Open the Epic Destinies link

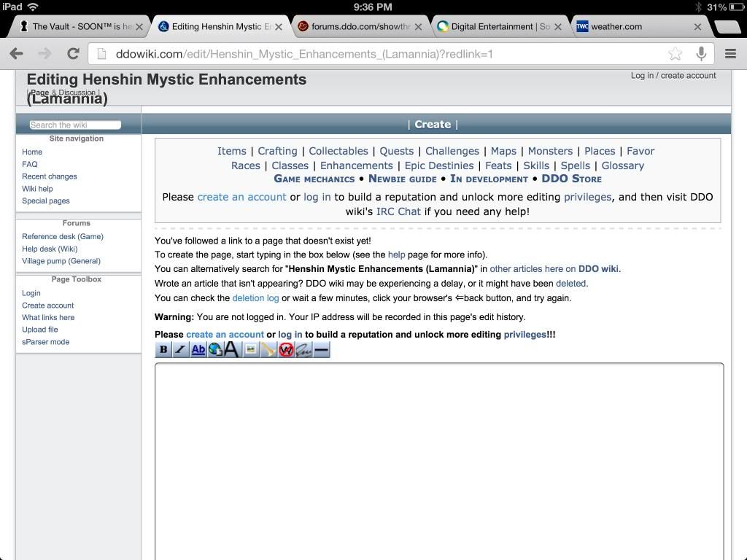point(438,166)
